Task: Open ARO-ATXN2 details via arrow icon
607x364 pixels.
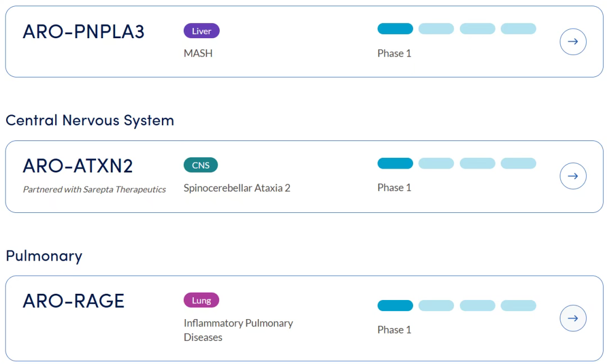Action: tap(573, 176)
